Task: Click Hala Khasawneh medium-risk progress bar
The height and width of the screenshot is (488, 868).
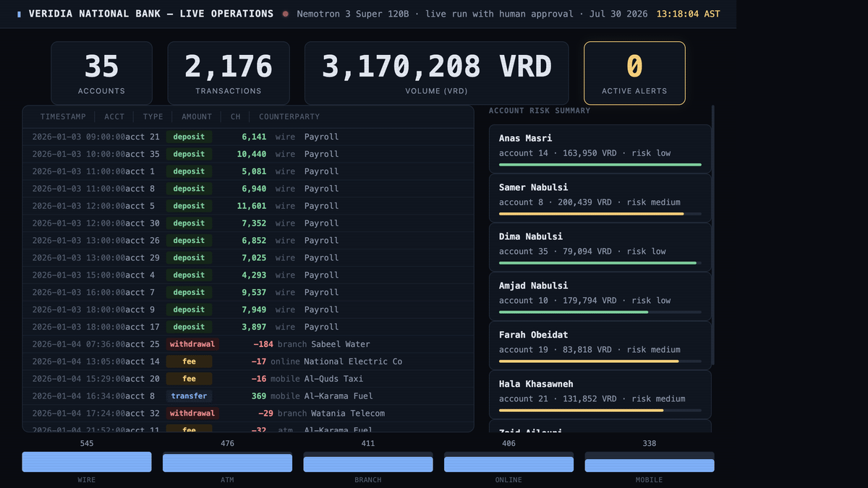Action: pyautogui.click(x=600, y=411)
